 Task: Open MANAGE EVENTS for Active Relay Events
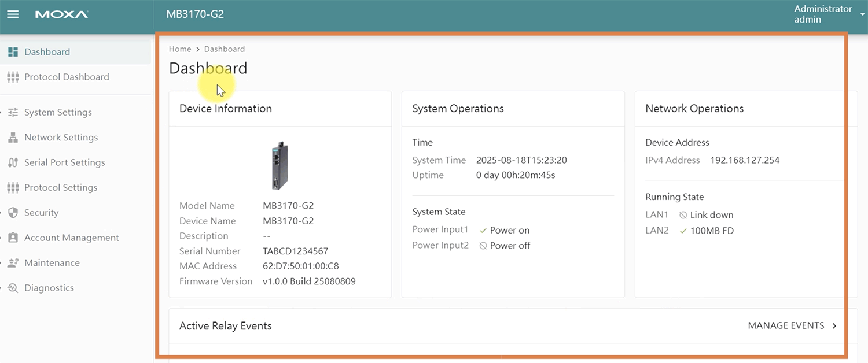[786, 325]
